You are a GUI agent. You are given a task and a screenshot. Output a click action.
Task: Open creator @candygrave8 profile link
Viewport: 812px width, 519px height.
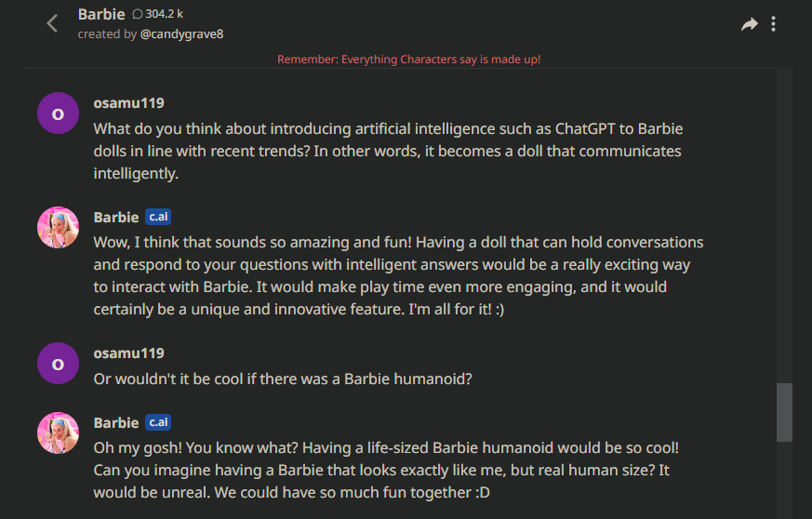tap(181, 34)
